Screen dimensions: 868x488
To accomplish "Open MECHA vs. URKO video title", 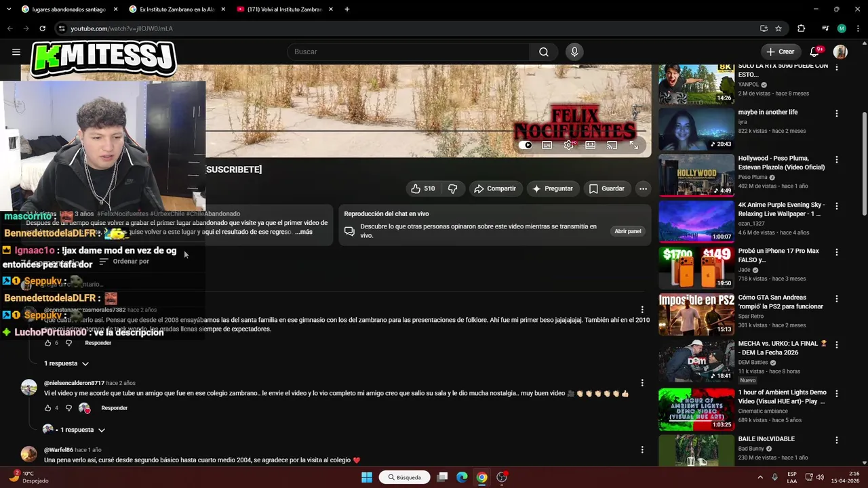I will point(782,348).
